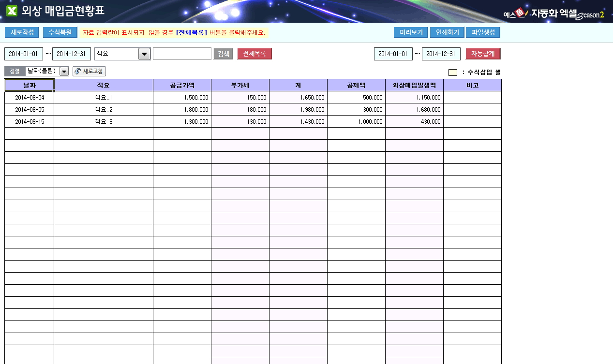
Task: Click the 430,000 credit purchase cell
Action: pos(415,121)
